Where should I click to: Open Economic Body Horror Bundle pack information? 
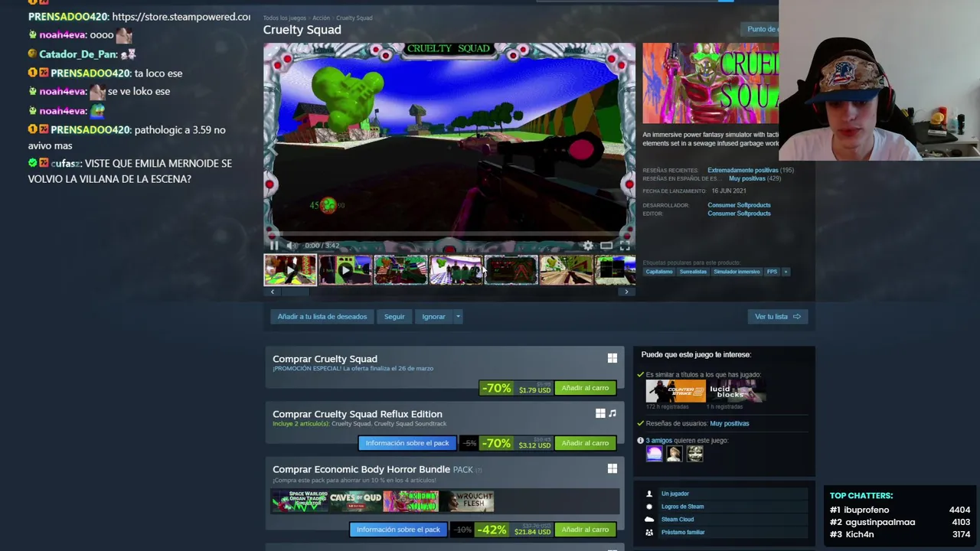point(398,530)
